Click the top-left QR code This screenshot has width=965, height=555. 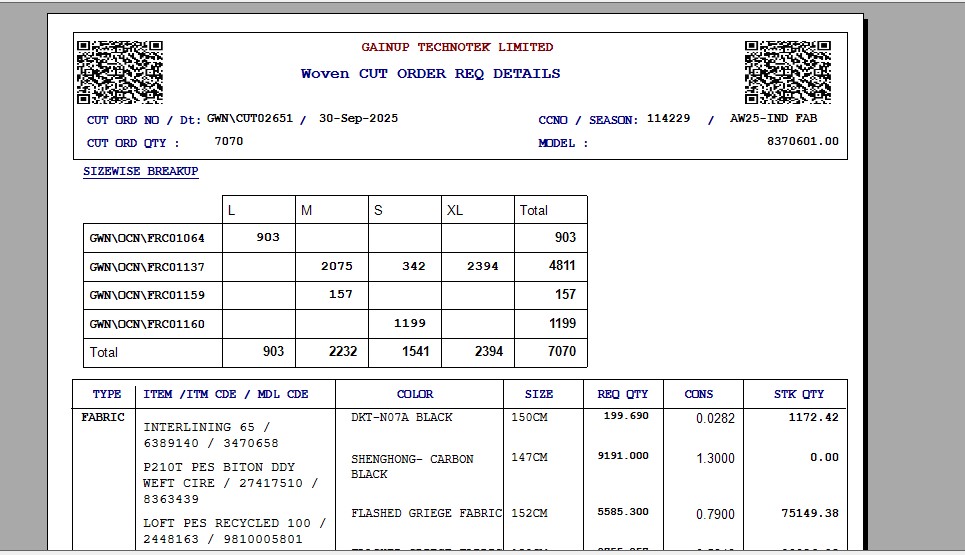119,72
